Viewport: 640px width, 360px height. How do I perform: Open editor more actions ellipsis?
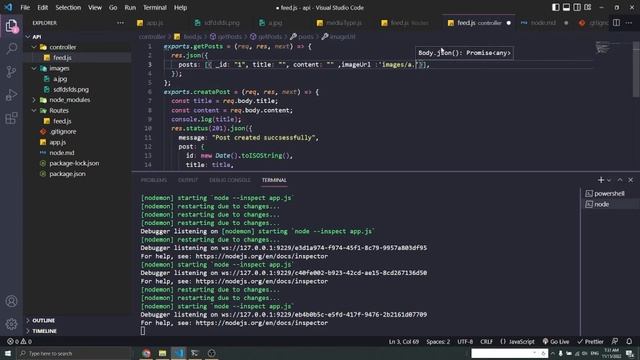[x=629, y=23]
